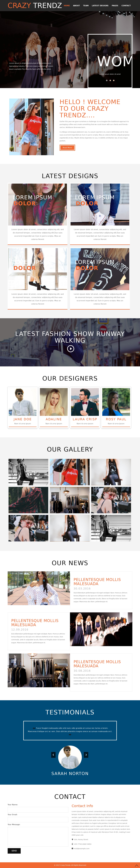Viewport: 140px width, 868px height.
Task: Select the second hero slider dot
Action: 110,80
